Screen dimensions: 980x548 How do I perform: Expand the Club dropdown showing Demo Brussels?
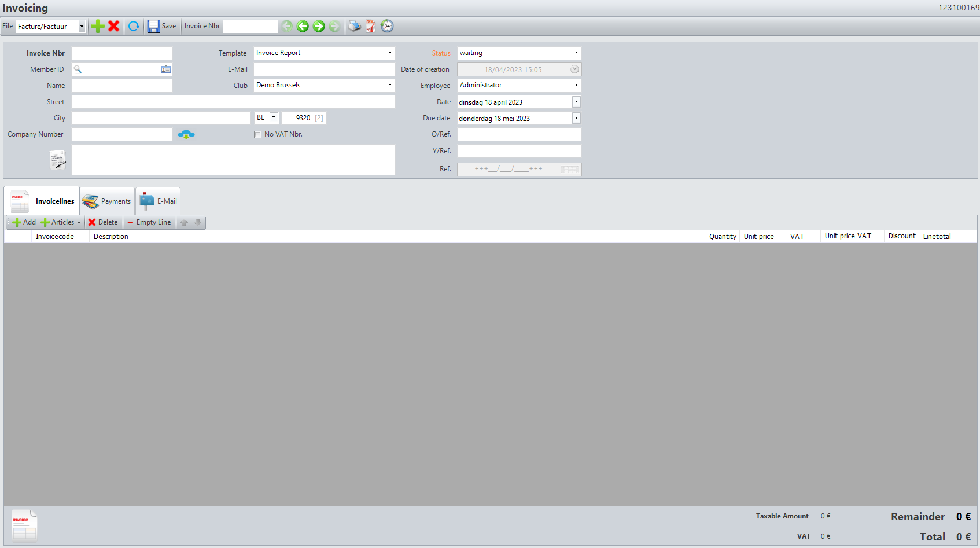coord(390,85)
